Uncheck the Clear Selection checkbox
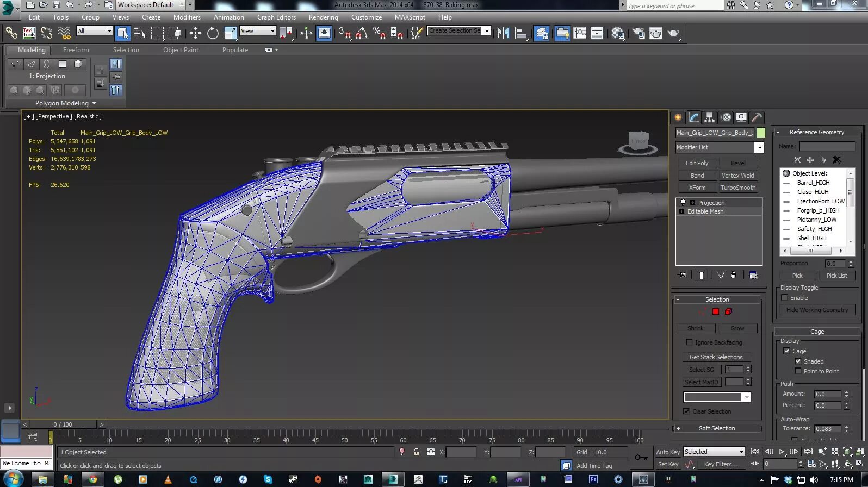Viewport: 868px width, 487px height. (686, 411)
